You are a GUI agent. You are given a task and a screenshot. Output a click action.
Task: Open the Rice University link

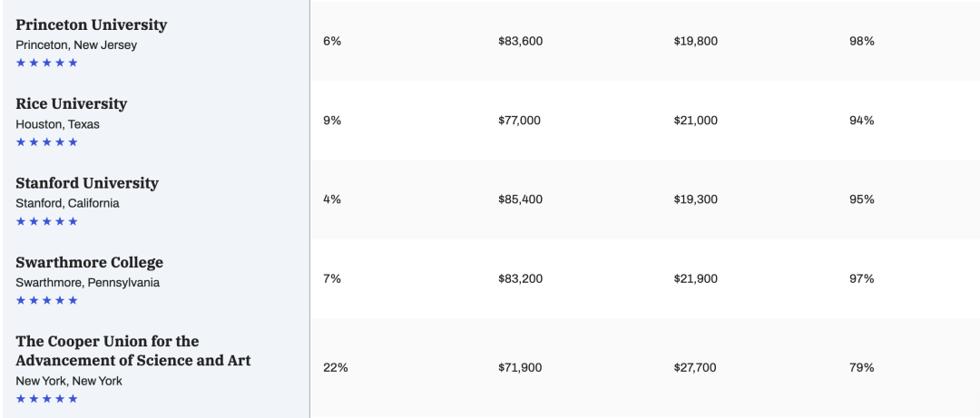[72, 103]
